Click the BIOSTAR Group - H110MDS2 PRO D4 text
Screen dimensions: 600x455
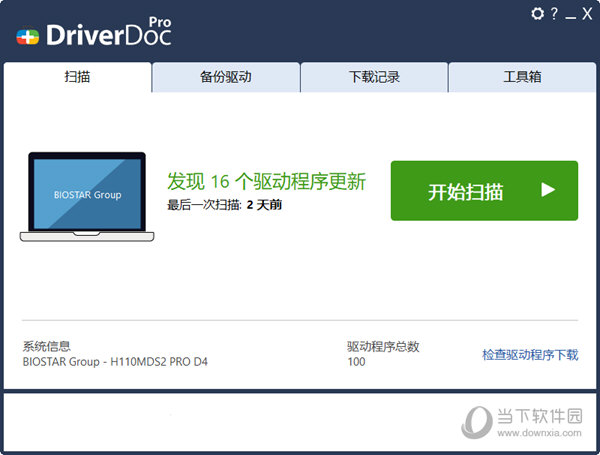click(x=115, y=362)
